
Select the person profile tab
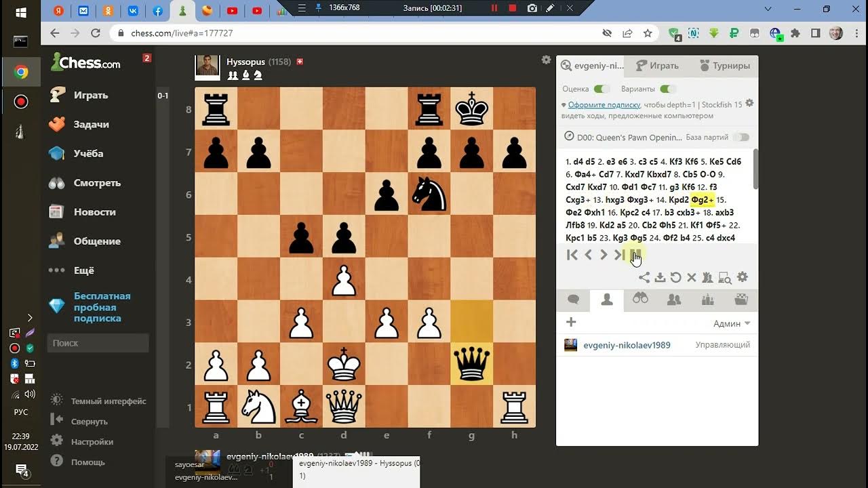click(x=607, y=300)
